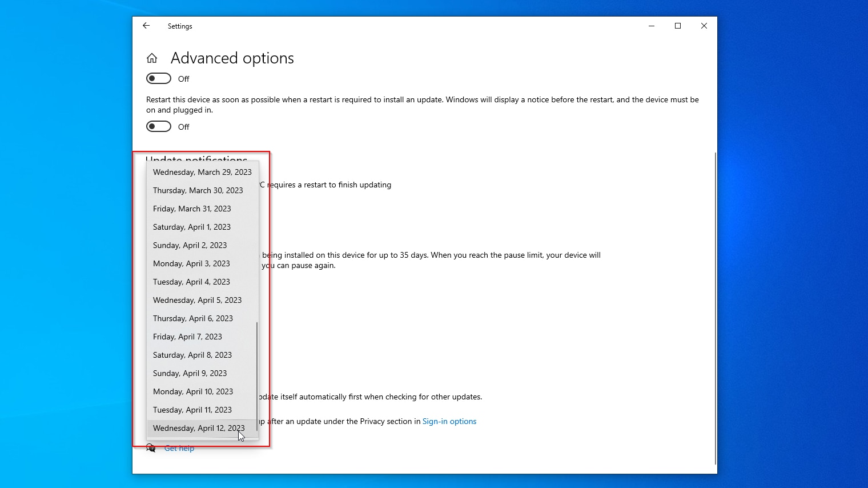The height and width of the screenshot is (488, 868).
Task: Open the Sign-in options link
Action: (x=449, y=421)
